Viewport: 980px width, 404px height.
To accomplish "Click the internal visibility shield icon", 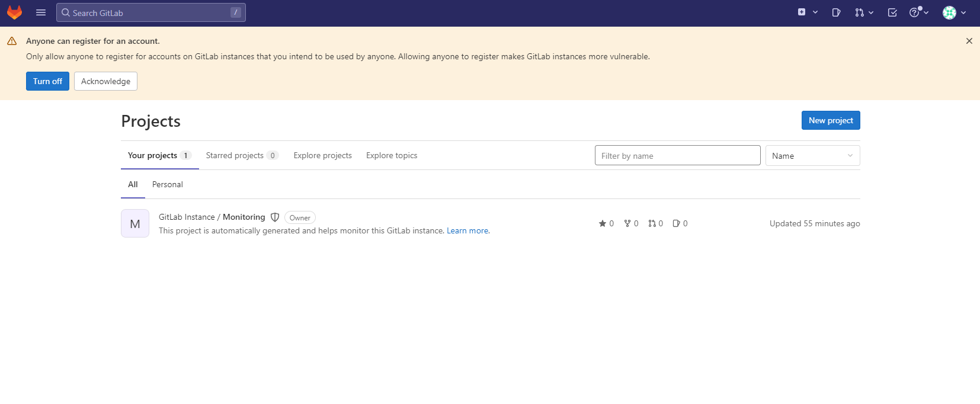I will coord(275,217).
